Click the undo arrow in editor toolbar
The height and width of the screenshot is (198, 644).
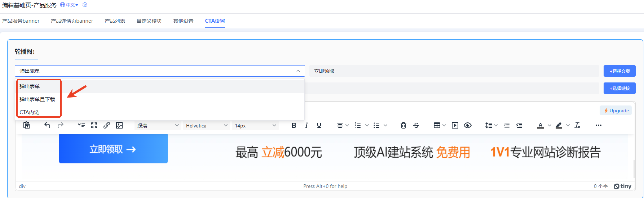[x=47, y=125]
